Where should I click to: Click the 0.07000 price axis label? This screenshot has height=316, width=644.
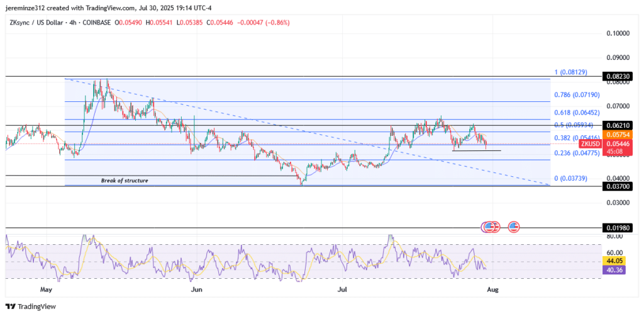pos(618,106)
